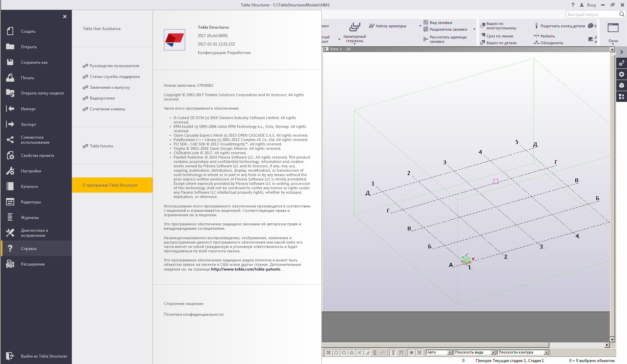Expand the Окно dropdown arrow
This screenshot has height=364, width=627.
[x=613, y=44]
